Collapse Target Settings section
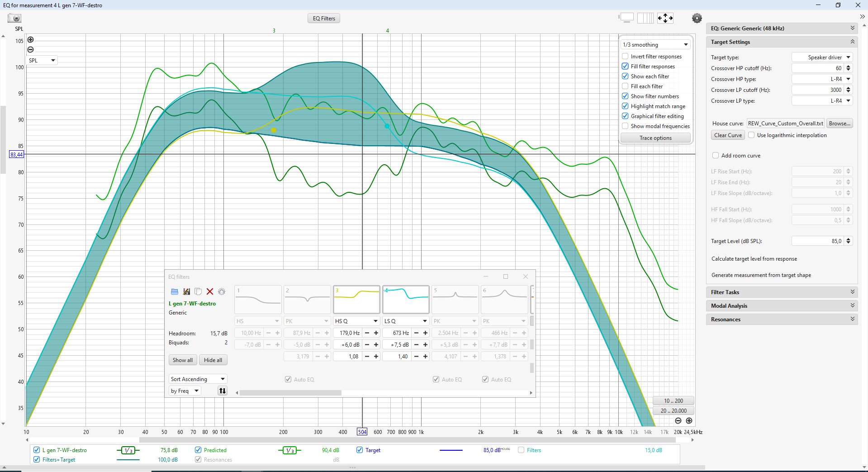868x472 pixels. (x=782, y=42)
